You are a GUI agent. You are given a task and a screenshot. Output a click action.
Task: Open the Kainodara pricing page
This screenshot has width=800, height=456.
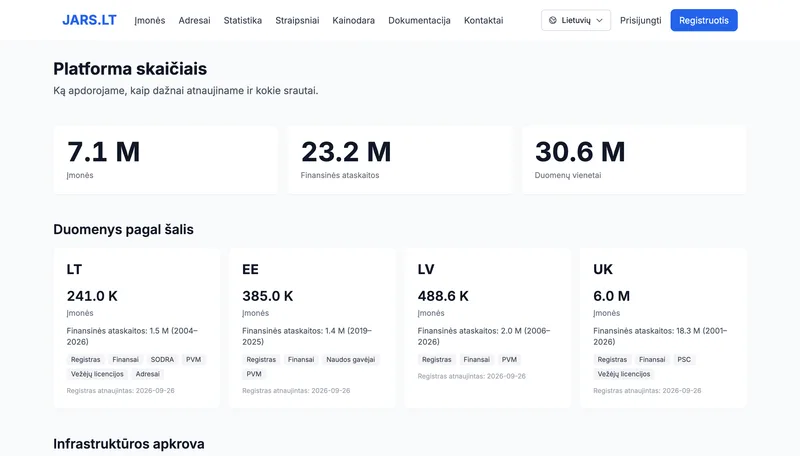354,20
